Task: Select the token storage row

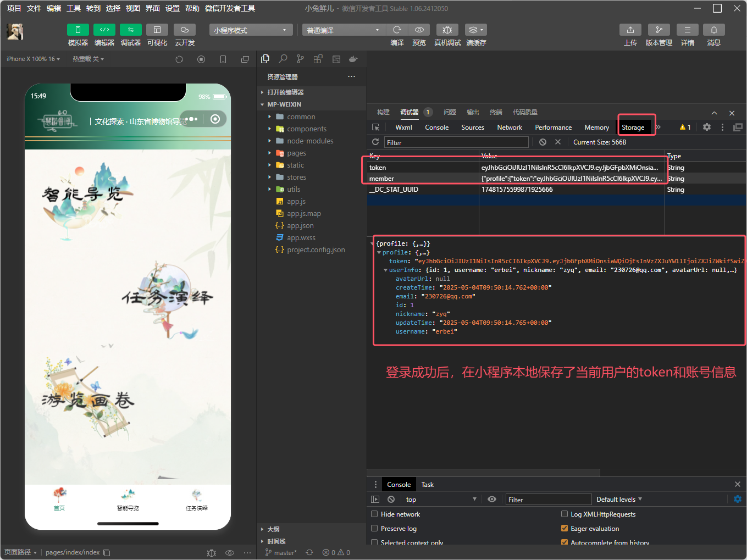Action: [x=516, y=167]
